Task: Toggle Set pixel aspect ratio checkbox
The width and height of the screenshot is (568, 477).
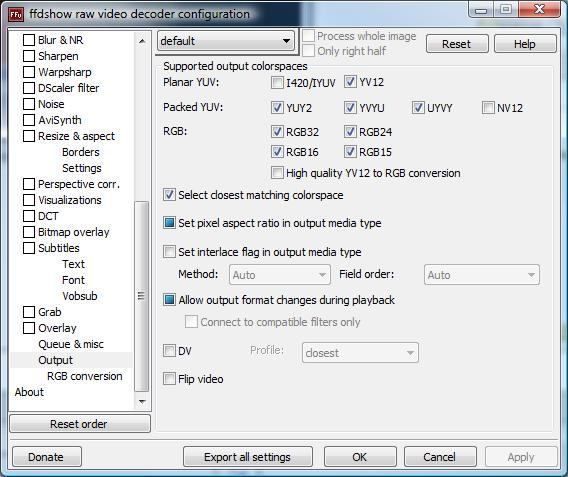Action: [x=169, y=223]
